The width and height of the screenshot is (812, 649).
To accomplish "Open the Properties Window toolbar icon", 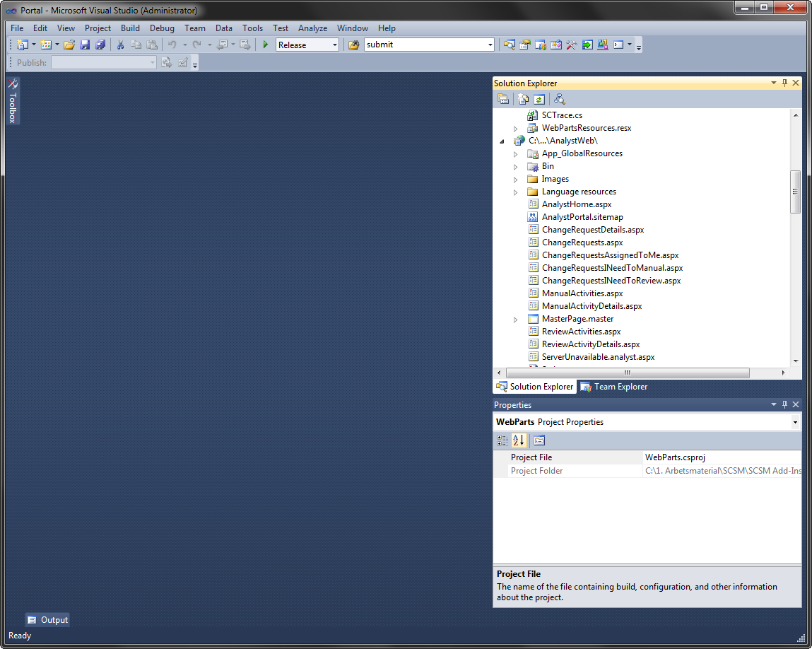I will tap(524, 45).
